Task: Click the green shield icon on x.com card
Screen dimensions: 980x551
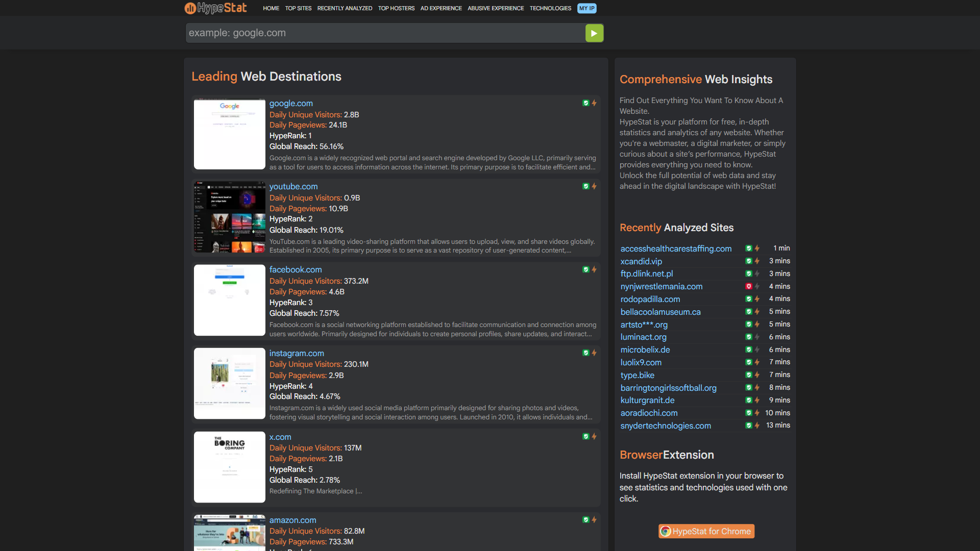Action: pyautogui.click(x=586, y=436)
